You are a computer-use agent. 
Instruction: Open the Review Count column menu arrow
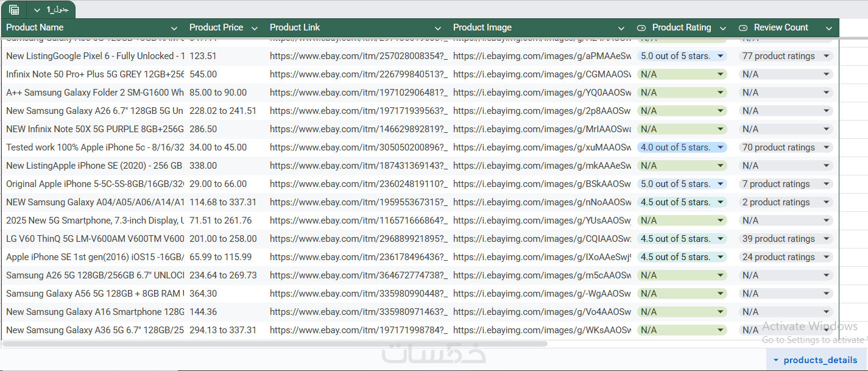[x=829, y=28]
